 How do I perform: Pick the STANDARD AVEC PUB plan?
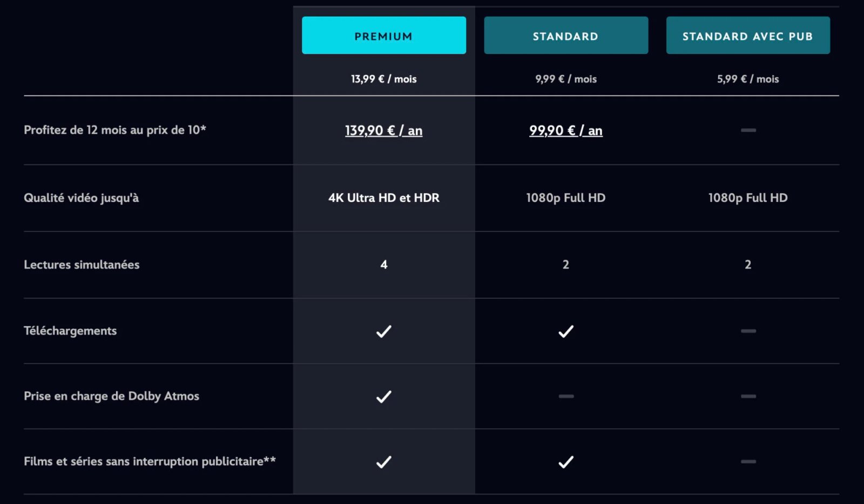[747, 36]
